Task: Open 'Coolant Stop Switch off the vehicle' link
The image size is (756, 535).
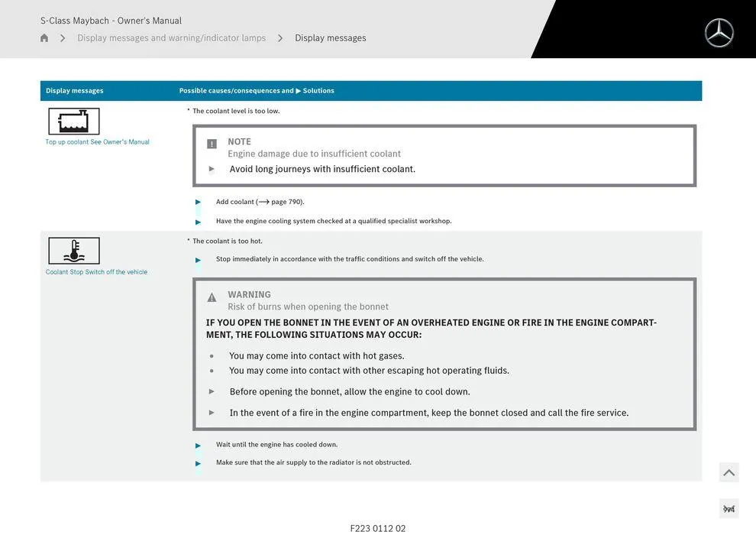Action: 96,272
